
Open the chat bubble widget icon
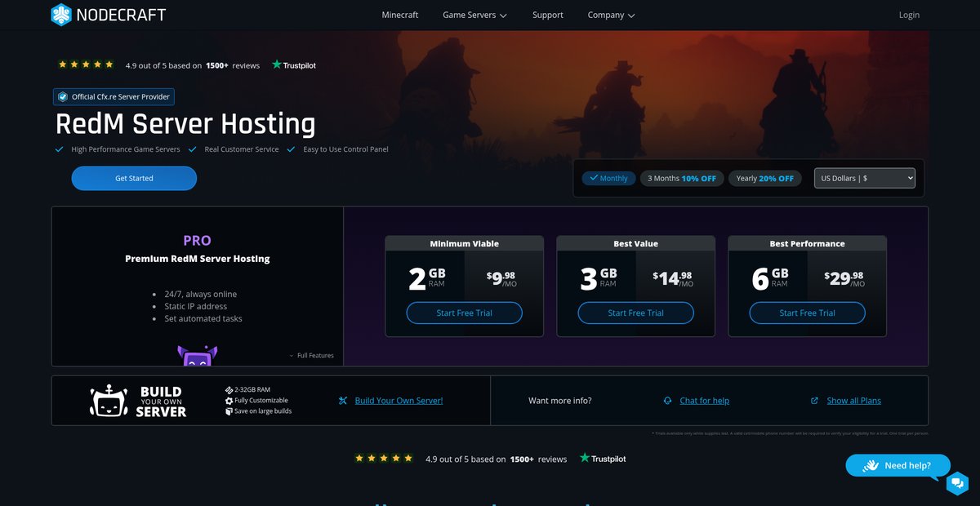point(957,483)
